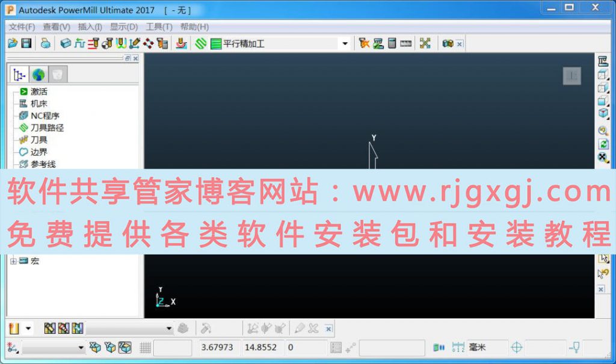Switch to the recycle bin tab
Image resolution: width=616 pixels, height=364 pixels.
click(57, 74)
